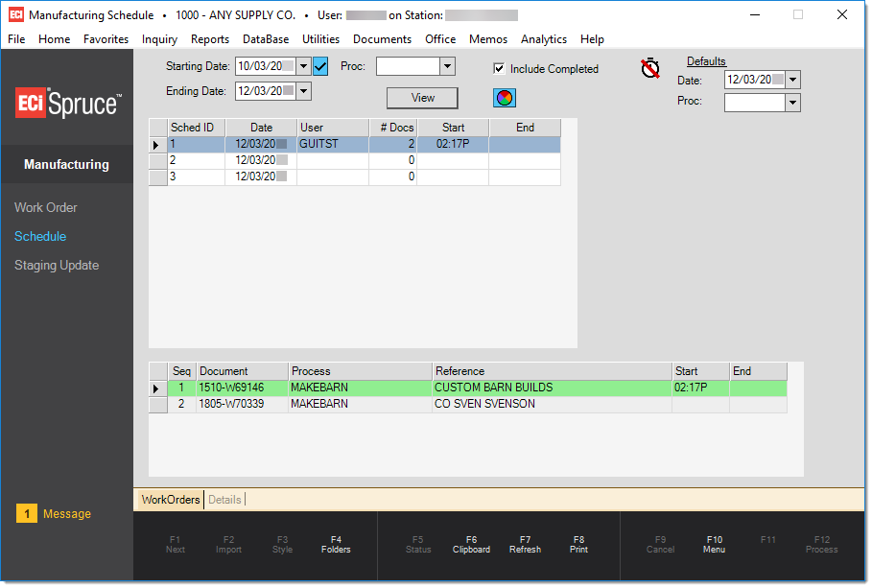The image size is (872, 588).
Task: Open the Home menu
Action: coord(54,39)
